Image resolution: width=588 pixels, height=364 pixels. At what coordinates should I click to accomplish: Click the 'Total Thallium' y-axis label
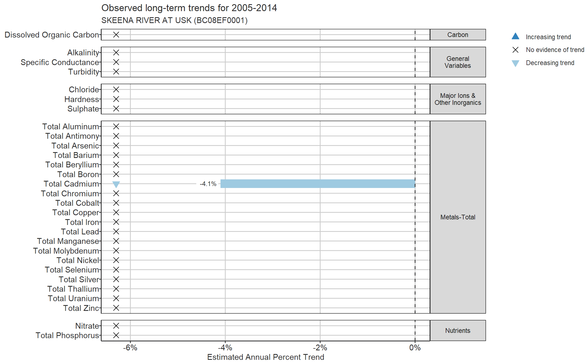73,289
